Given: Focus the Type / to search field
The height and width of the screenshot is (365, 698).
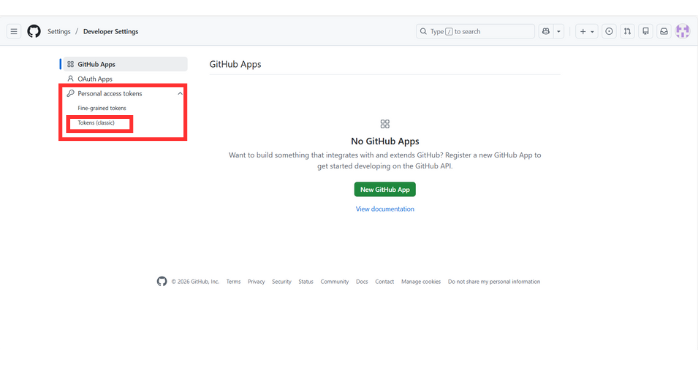Looking at the screenshot, I should pyautogui.click(x=475, y=32).
